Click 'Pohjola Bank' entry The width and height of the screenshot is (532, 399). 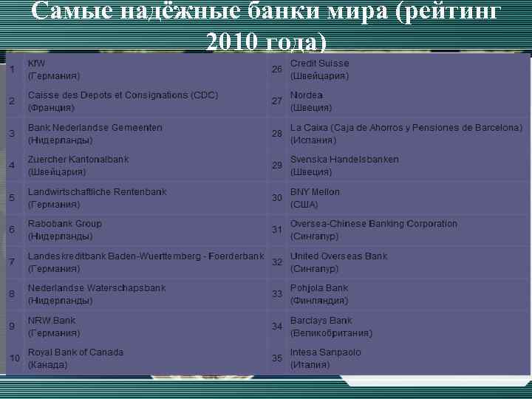coord(319,288)
